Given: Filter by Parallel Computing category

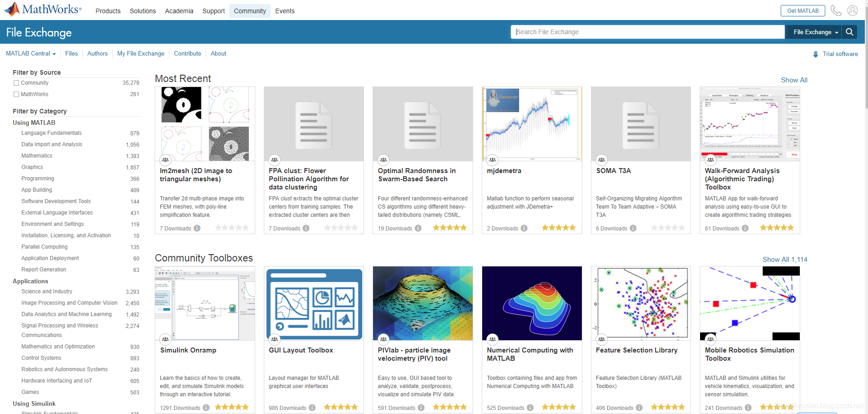Looking at the screenshot, I should click(x=45, y=247).
